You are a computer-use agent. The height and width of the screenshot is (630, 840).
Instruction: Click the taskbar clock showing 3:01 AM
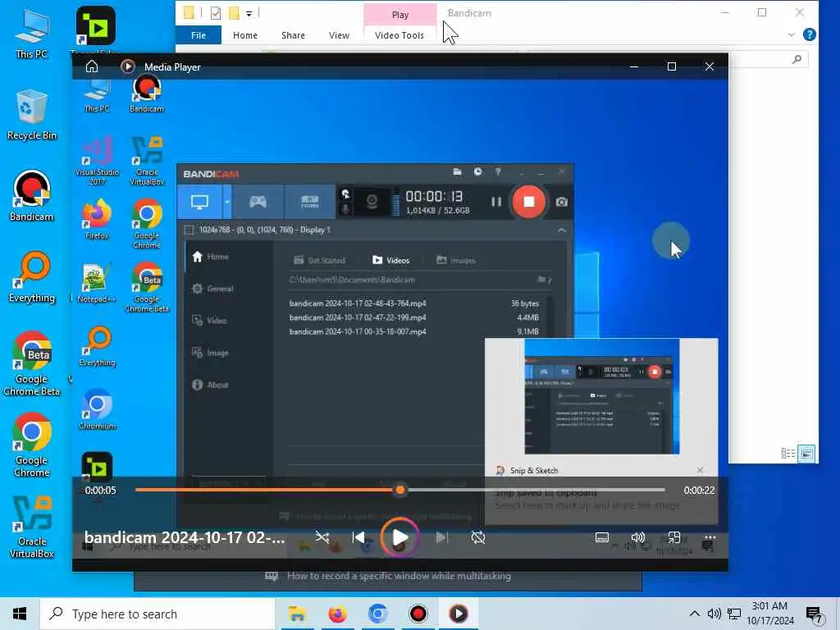coord(770,614)
